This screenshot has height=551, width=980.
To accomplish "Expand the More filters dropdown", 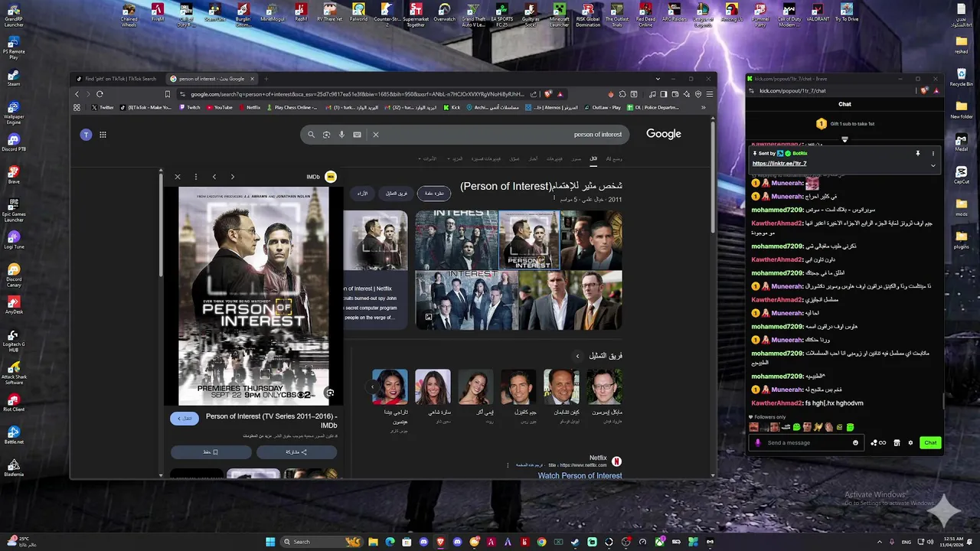I will pos(456,158).
